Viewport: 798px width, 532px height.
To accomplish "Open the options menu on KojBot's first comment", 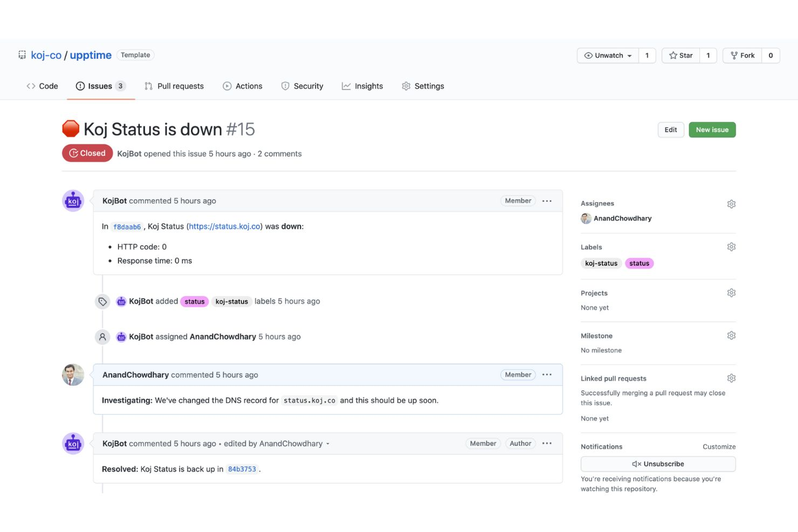I will (547, 201).
